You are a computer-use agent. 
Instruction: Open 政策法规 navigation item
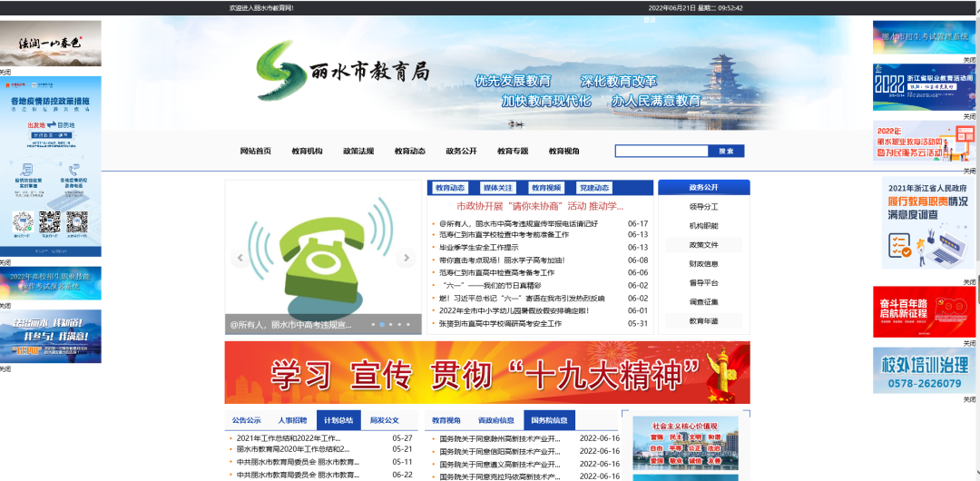(x=358, y=151)
